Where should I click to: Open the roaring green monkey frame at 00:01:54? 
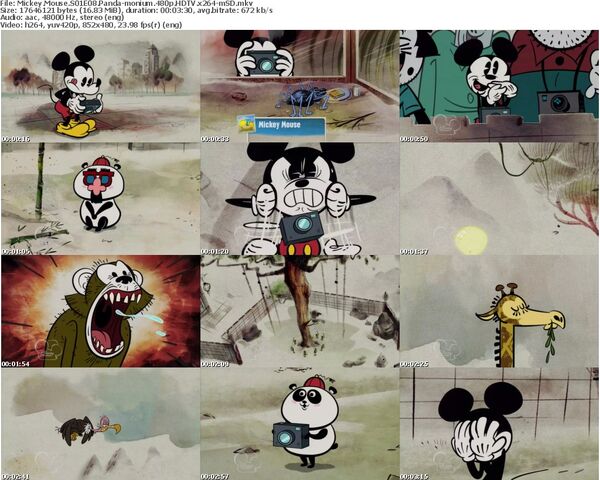click(x=101, y=311)
